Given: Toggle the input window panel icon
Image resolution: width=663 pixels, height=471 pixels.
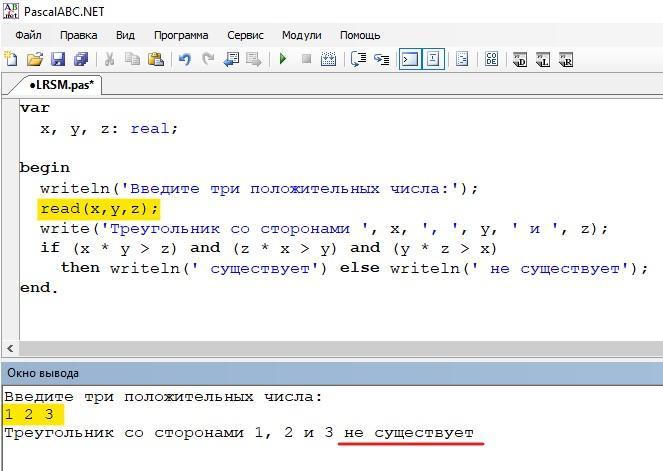Looking at the screenshot, I should click(433, 59).
